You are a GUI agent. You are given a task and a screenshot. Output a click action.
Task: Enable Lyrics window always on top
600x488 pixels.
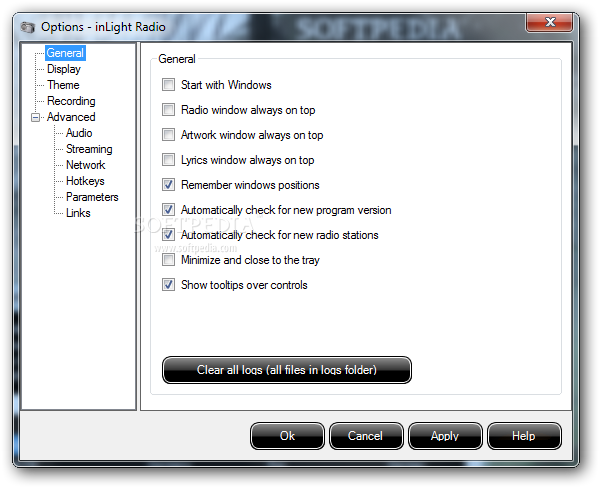[168, 160]
